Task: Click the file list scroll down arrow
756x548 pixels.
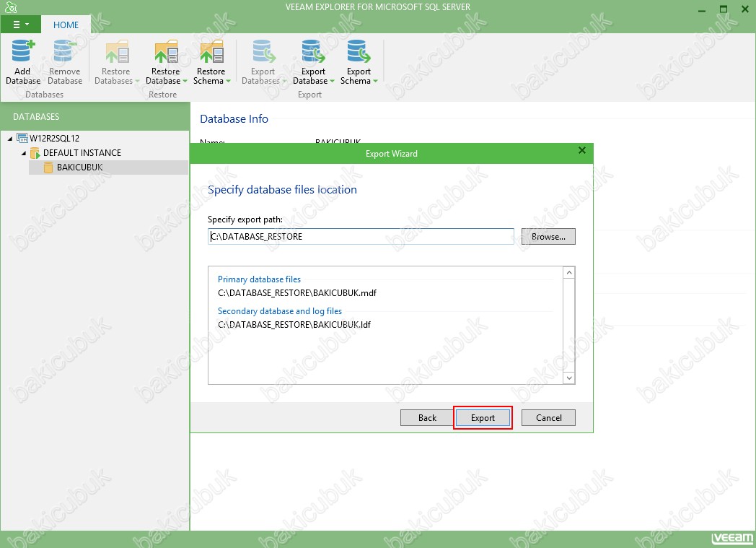Action: (569, 378)
